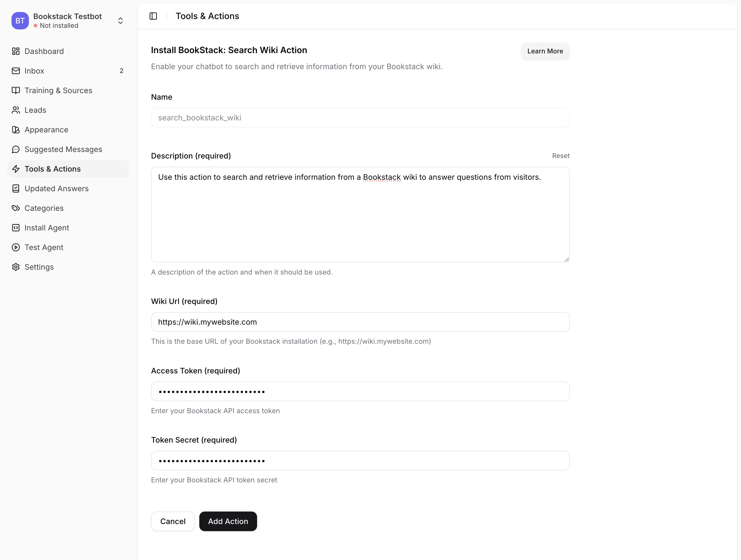741x560 pixels.
Task: Expand the Bookstack Testbot agent switcher
Action: coord(120,21)
